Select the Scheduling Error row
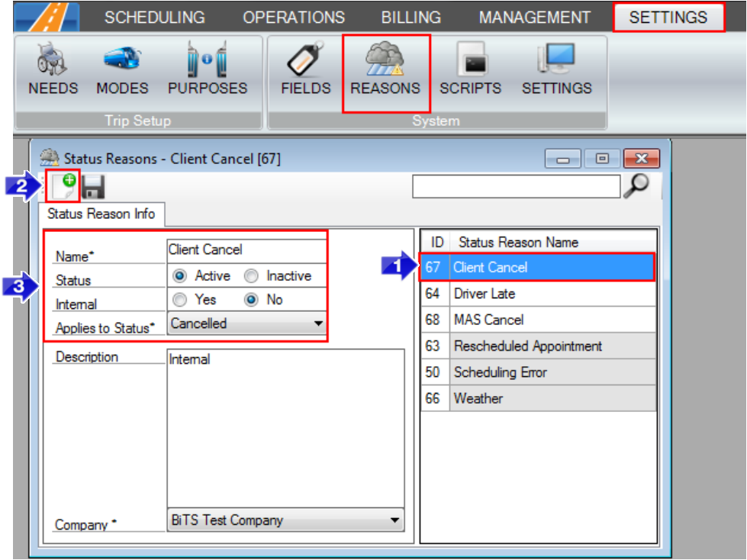The image size is (747, 560). click(x=539, y=372)
